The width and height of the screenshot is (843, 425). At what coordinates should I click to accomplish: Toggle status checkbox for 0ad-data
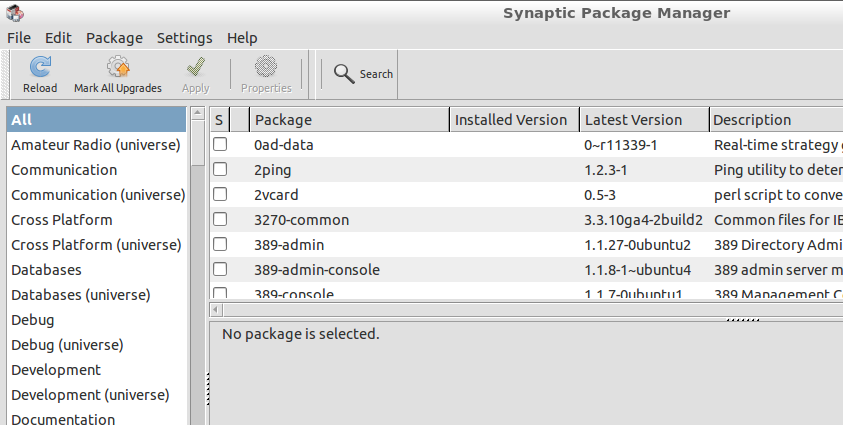tap(220, 145)
